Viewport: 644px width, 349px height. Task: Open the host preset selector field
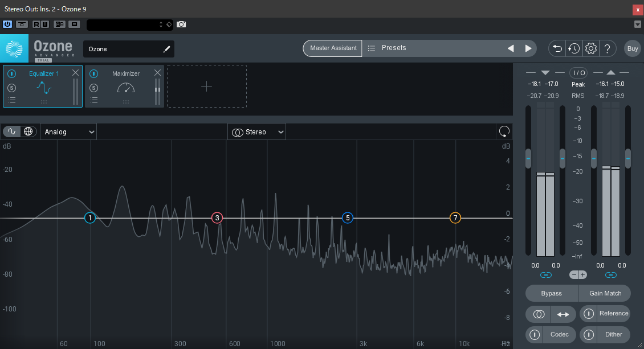click(129, 24)
